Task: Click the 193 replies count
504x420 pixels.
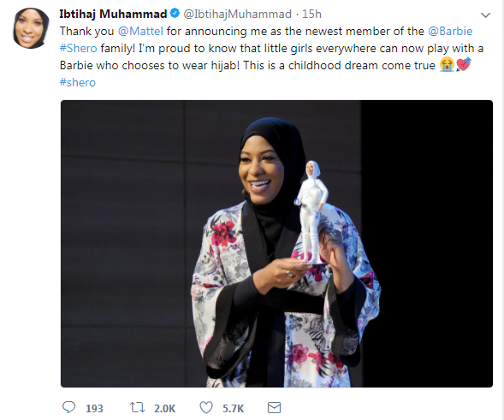Action: tap(94, 408)
